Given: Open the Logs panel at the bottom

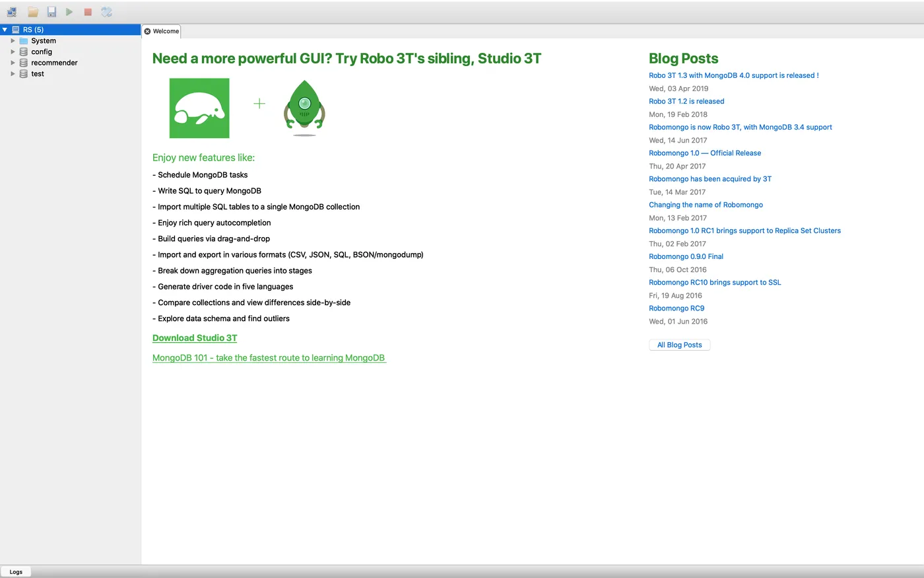Looking at the screenshot, I should tap(16, 572).
